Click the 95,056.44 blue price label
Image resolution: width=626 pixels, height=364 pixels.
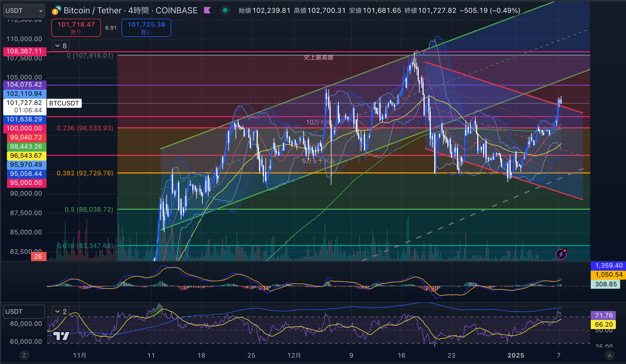(26, 174)
